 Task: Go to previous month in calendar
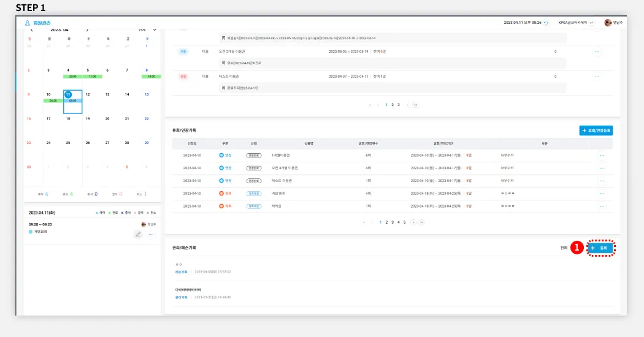click(32, 30)
